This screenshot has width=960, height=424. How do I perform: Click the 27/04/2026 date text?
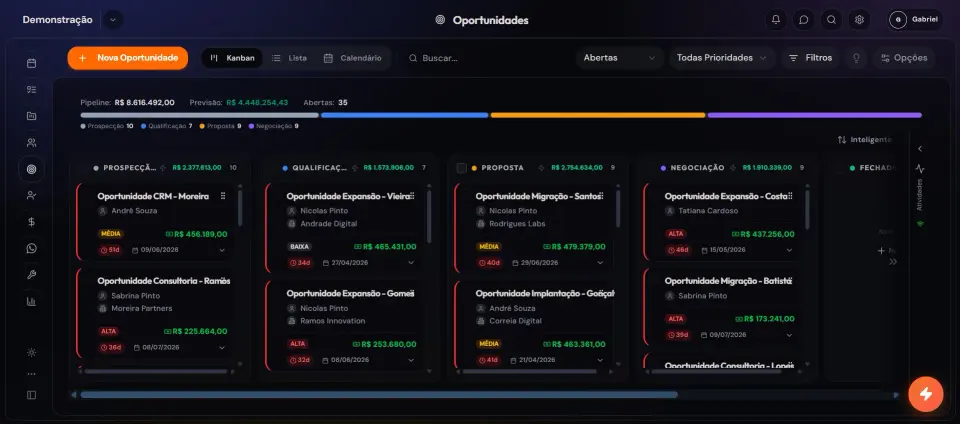[348, 263]
